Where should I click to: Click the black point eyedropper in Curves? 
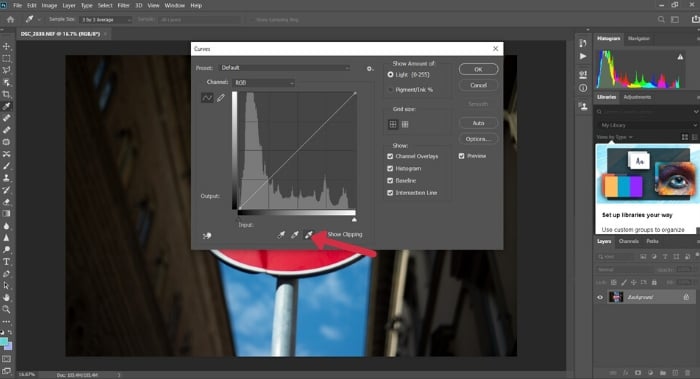[281, 235]
